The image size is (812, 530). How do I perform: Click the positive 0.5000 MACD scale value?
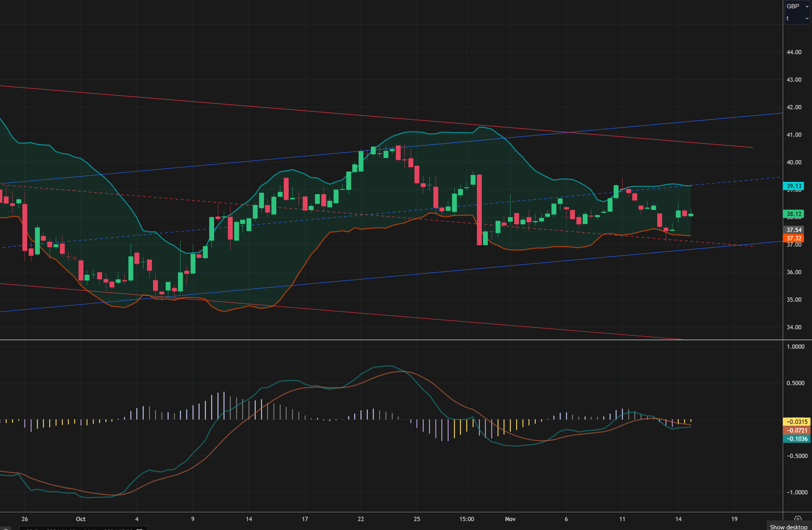pos(796,383)
